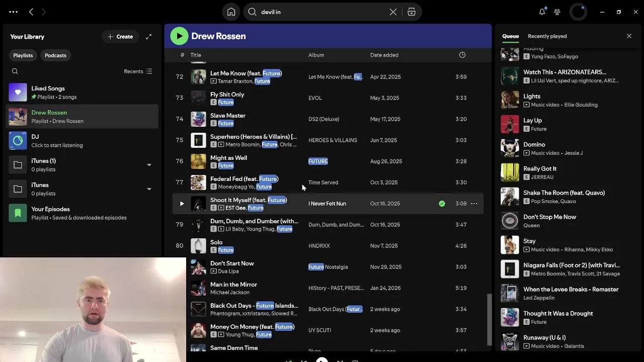
Task: Sort by the duration clock icon
Action: click(462, 55)
